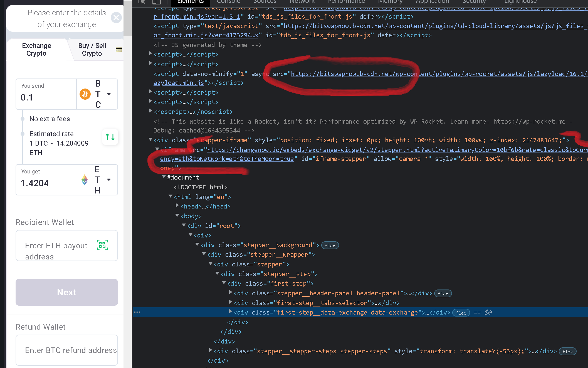Expand the first-step__data-exchange div
588x368 pixels.
point(231,311)
